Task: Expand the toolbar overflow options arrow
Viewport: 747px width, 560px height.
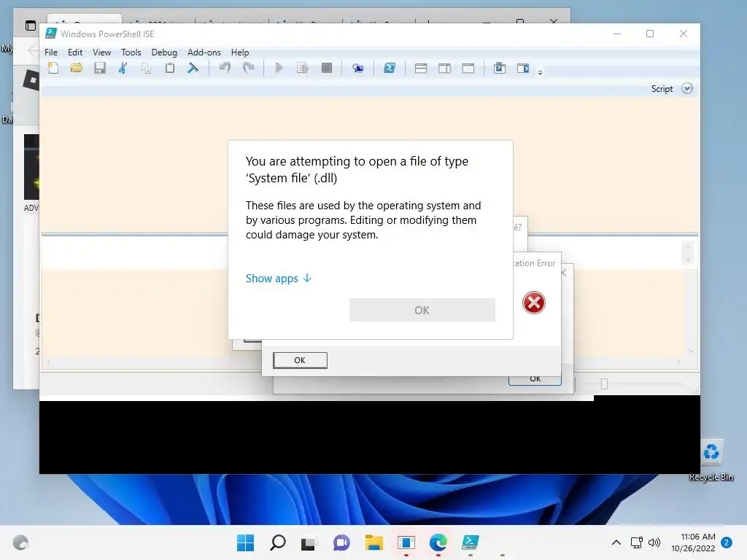Action: pyautogui.click(x=541, y=73)
